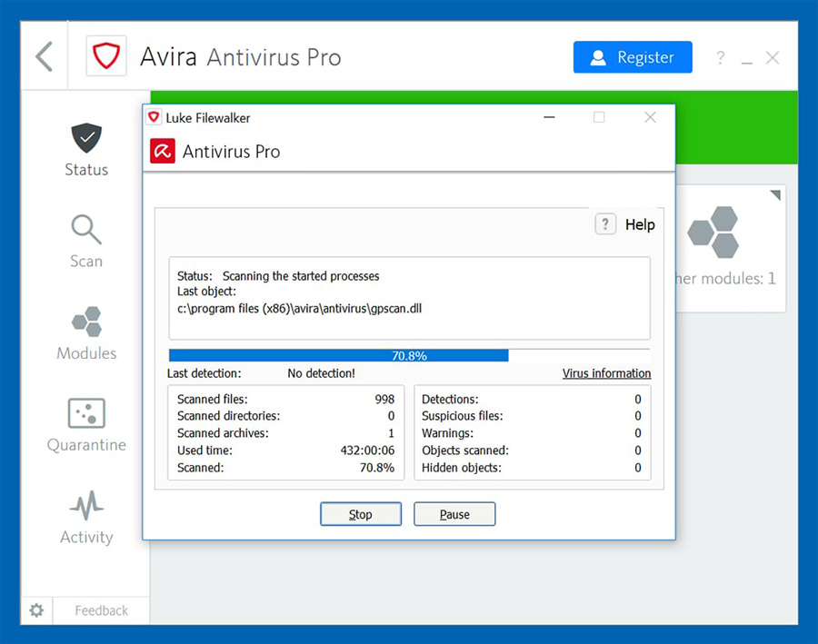Image resolution: width=818 pixels, height=644 pixels.
Task: Click the Luke Filewalker shield title icon
Action: tap(154, 117)
